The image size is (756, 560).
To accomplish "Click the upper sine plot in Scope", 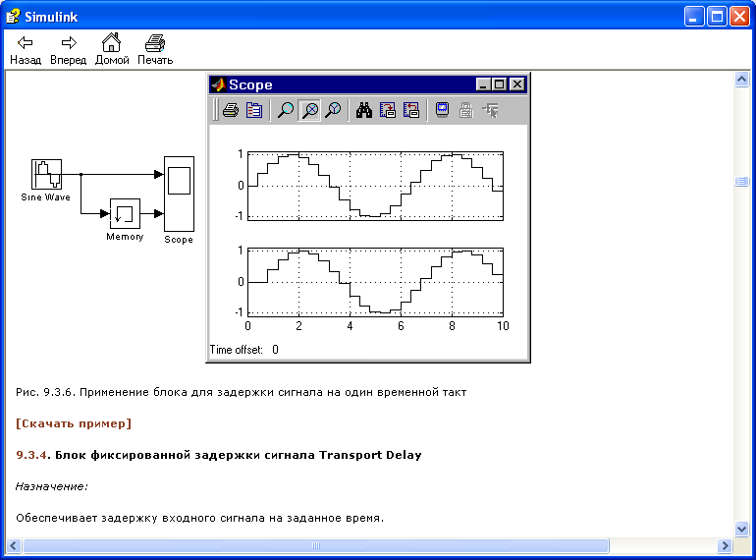I will click(x=375, y=187).
